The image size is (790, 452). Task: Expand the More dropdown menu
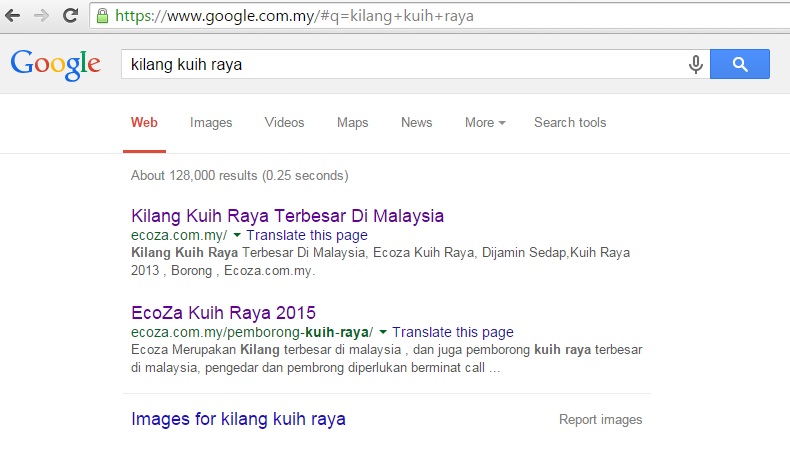click(485, 122)
